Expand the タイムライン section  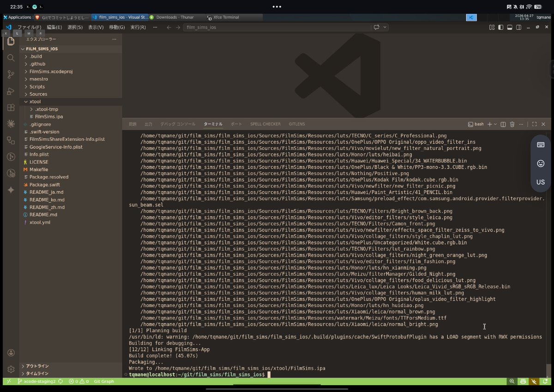click(71, 373)
